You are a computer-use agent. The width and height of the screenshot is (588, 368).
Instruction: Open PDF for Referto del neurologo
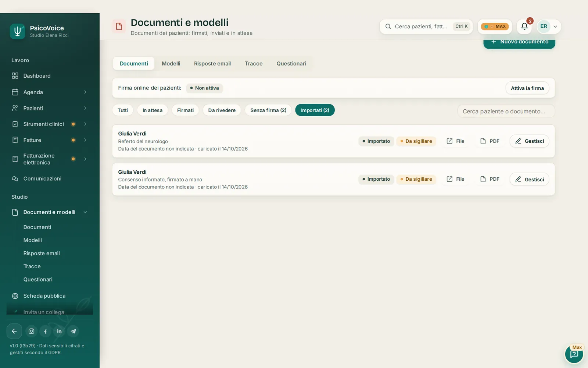[x=490, y=141]
